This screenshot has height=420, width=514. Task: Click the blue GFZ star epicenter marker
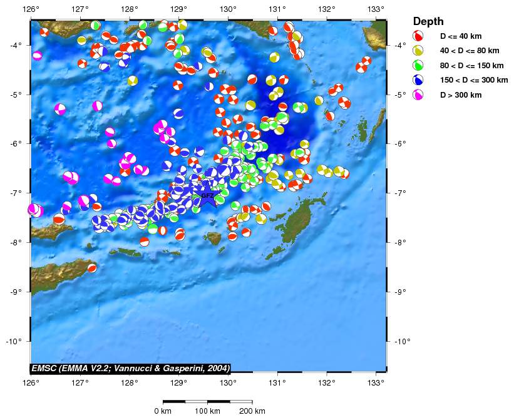tap(207, 195)
